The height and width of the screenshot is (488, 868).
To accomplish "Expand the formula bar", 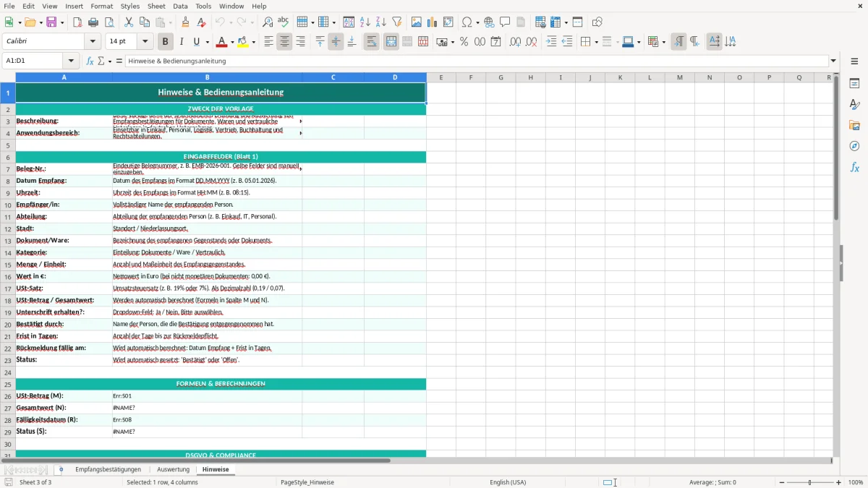I will pyautogui.click(x=833, y=61).
